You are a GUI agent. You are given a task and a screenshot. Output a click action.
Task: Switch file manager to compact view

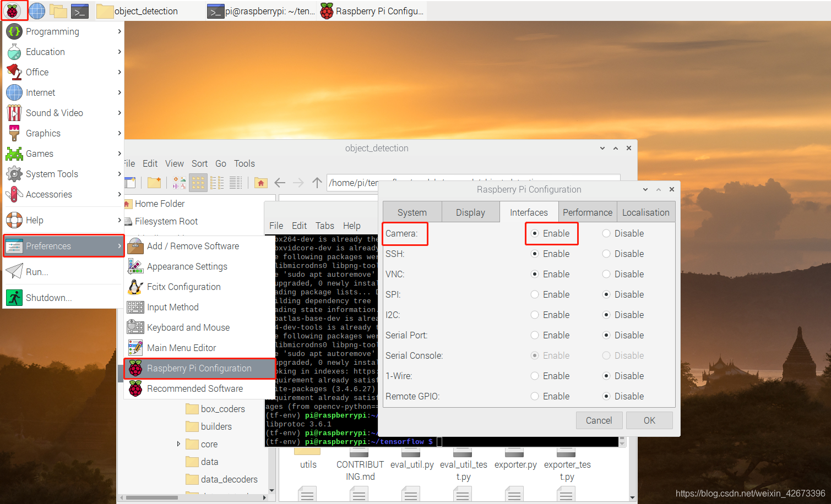pyautogui.click(x=217, y=183)
